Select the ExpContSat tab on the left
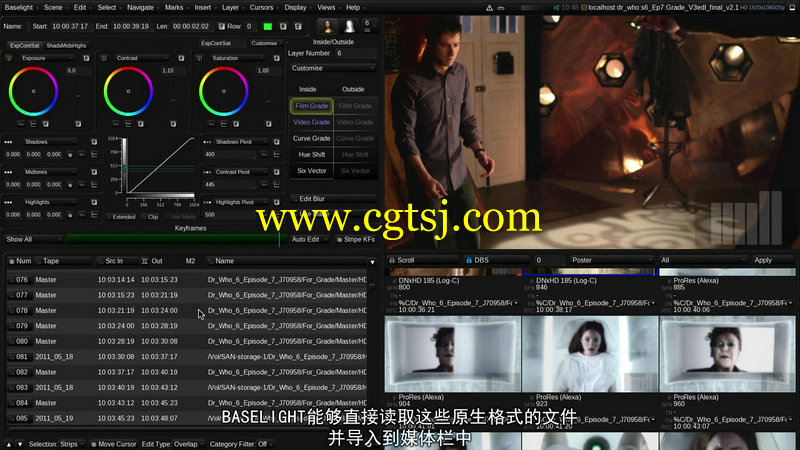 pyautogui.click(x=24, y=45)
